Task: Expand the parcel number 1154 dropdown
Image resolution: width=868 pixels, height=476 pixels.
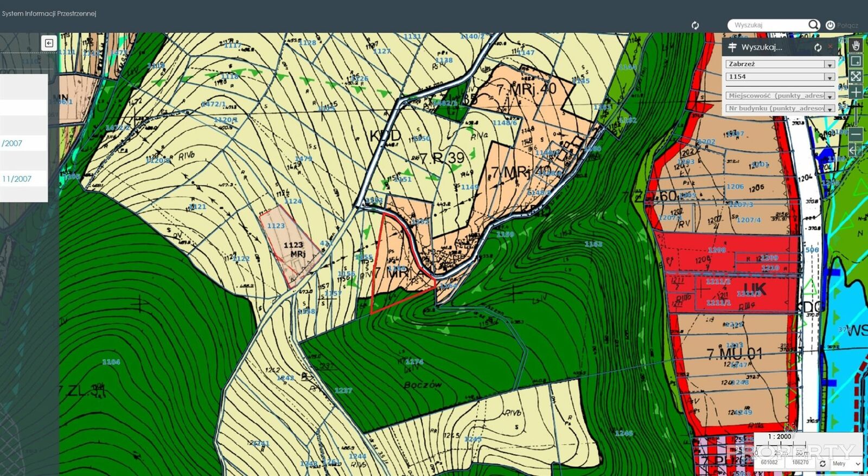Action: (x=829, y=78)
